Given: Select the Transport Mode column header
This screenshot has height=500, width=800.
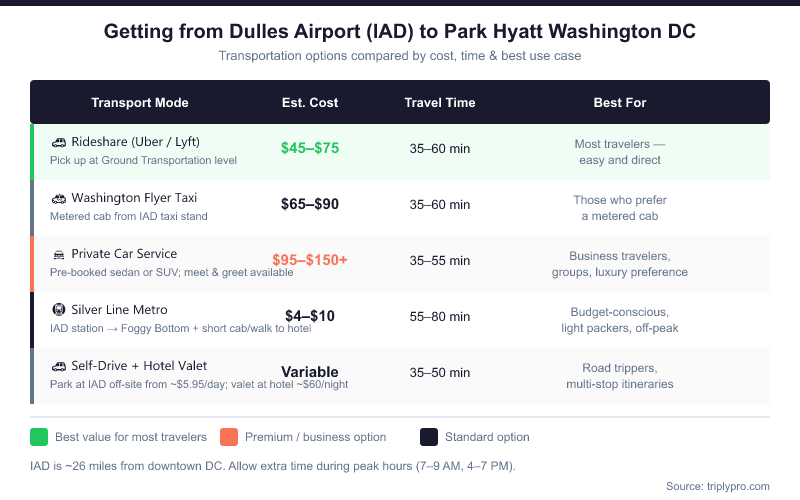Looking at the screenshot, I should (x=140, y=103).
